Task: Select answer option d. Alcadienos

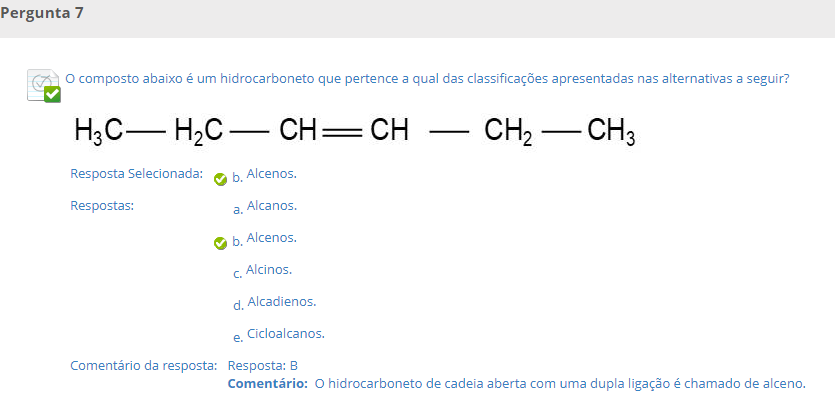Action: point(275,303)
